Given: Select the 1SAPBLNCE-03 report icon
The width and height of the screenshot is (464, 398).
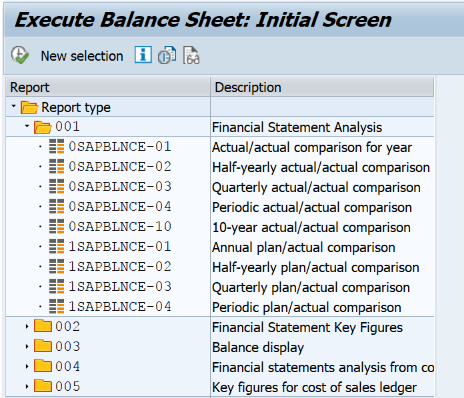Looking at the screenshot, I should (56, 287).
